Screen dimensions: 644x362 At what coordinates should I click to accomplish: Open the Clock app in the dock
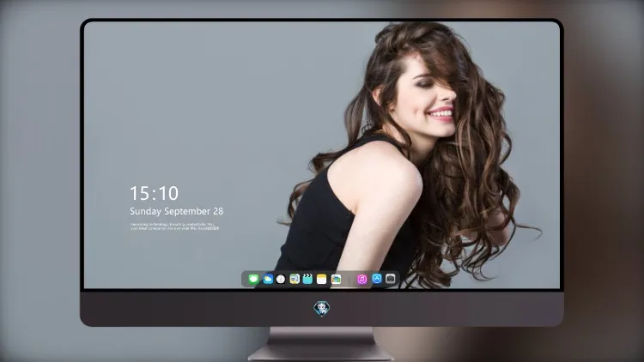[281, 279]
